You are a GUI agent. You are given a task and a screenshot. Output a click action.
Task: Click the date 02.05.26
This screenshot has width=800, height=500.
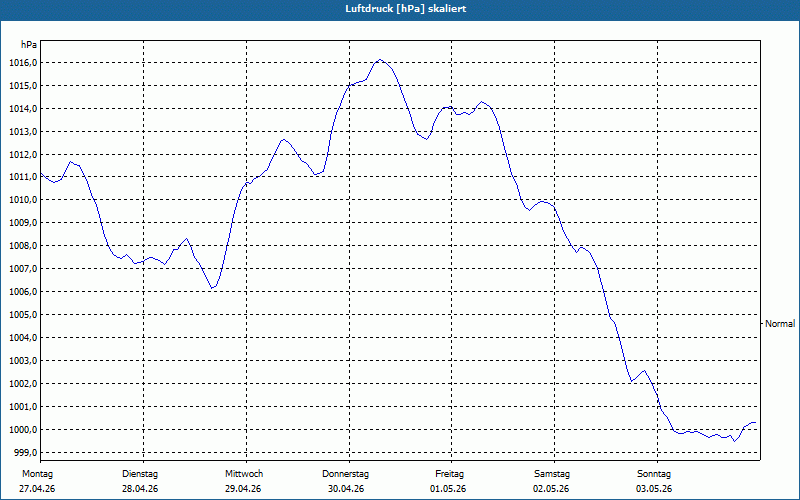[551, 489]
